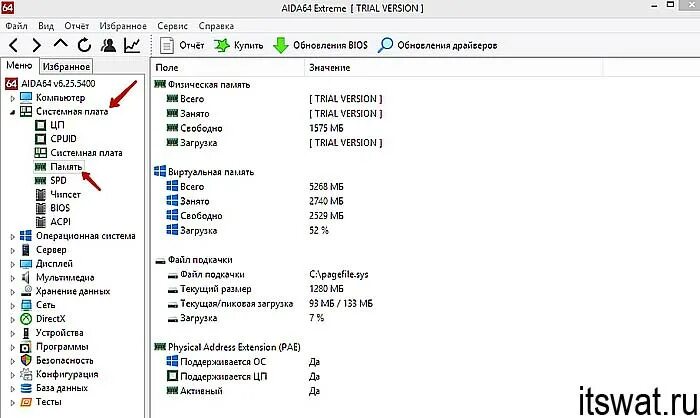Click the Хранение данных drive icon
The height and width of the screenshot is (418, 700).
[x=26, y=292]
